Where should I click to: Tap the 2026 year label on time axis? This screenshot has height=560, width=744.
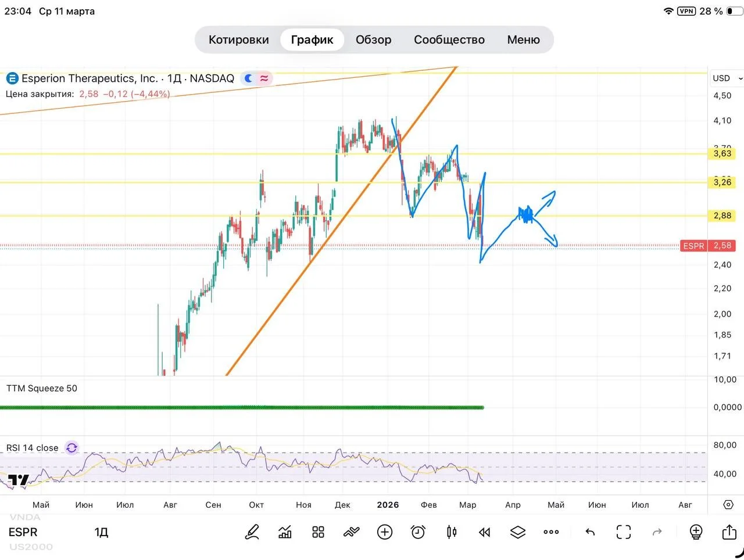click(x=388, y=505)
